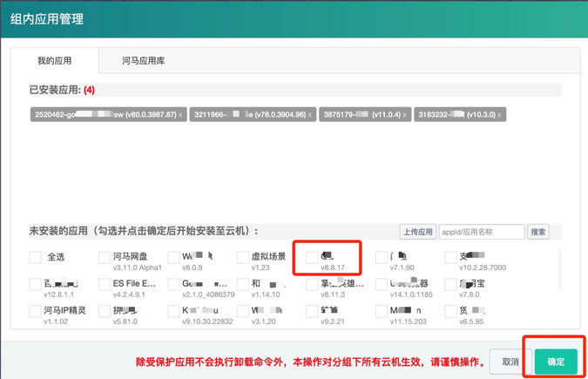Tick the 全选 select-all checkbox
This screenshot has height=379, width=588.
[x=36, y=258]
